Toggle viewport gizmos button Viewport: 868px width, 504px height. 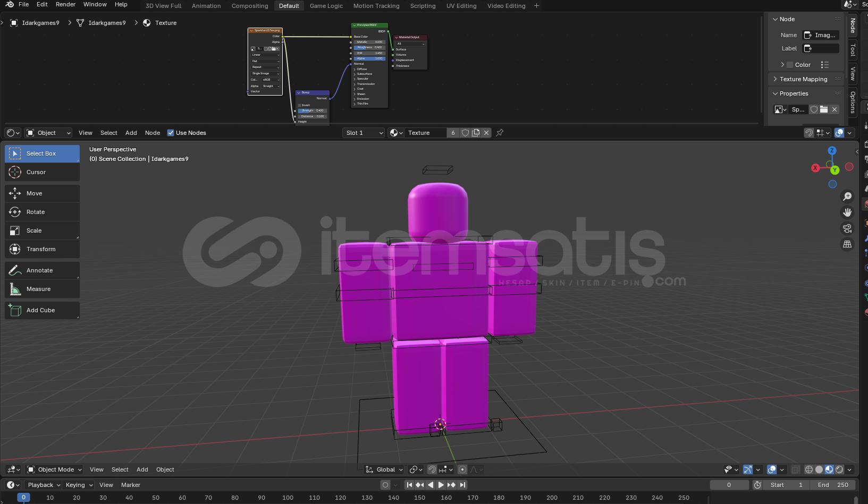(748, 469)
